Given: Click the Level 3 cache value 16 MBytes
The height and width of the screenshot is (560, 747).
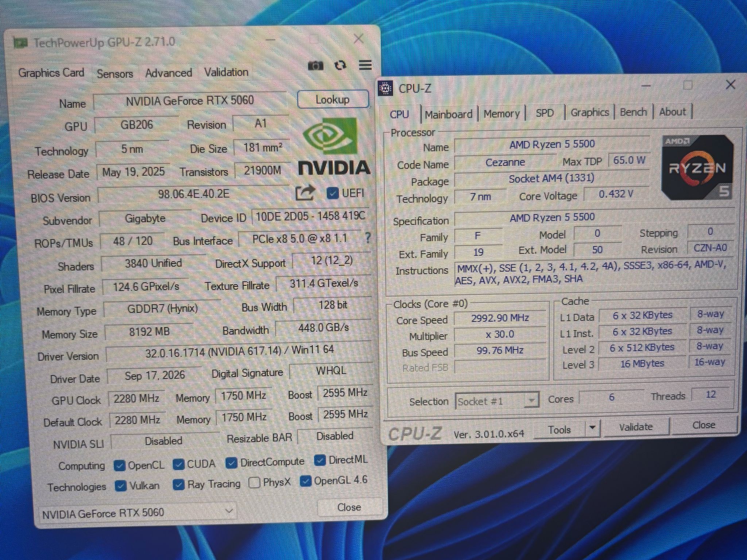Looking at the screenshot, I should 642,363.
